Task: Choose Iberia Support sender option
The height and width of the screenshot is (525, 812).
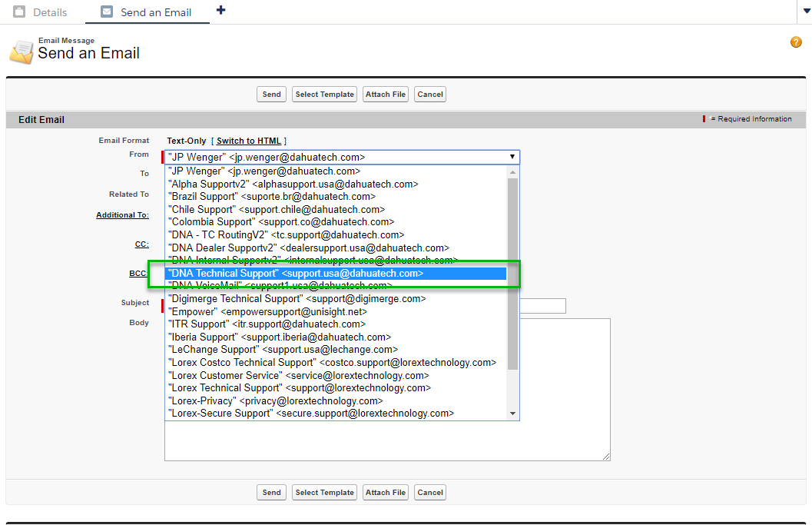Action: (336, 337)
